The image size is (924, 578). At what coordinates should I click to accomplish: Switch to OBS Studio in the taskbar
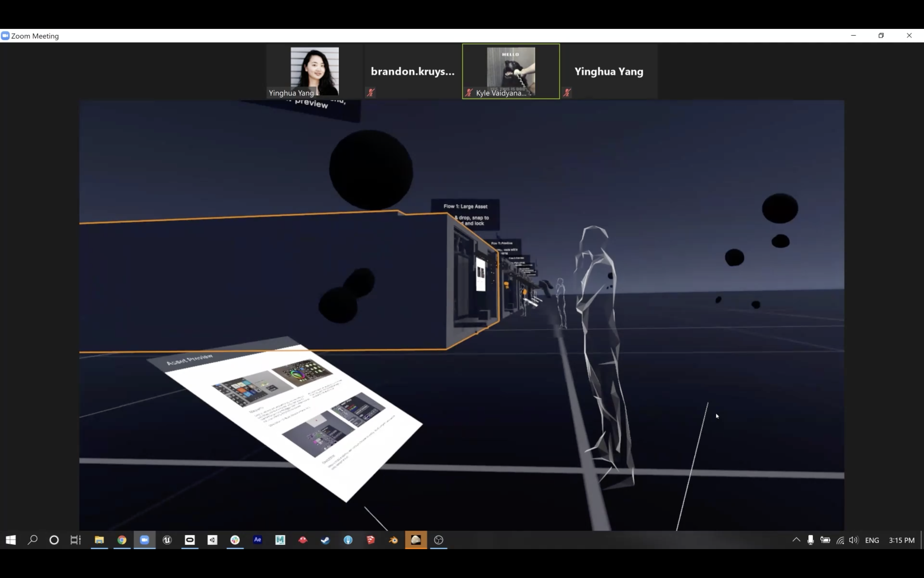[x=439, y=540]
